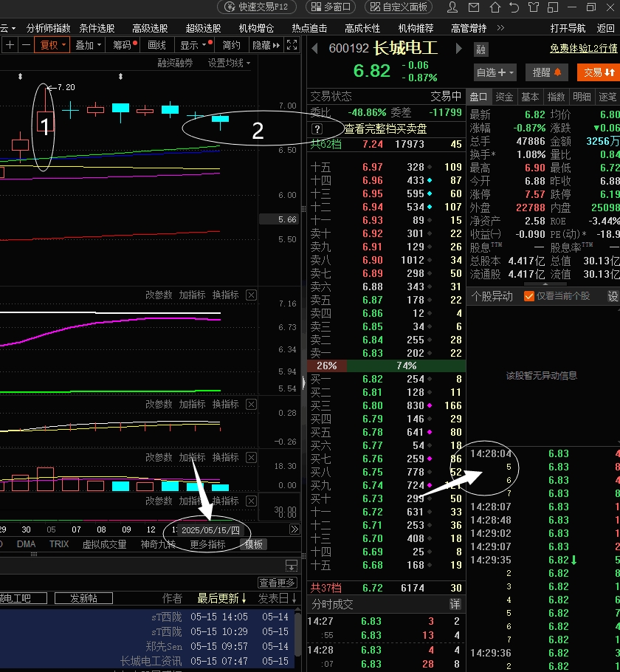
Task: Go to the home page icon
Action: pyautogui.click(x=495, y=7)
